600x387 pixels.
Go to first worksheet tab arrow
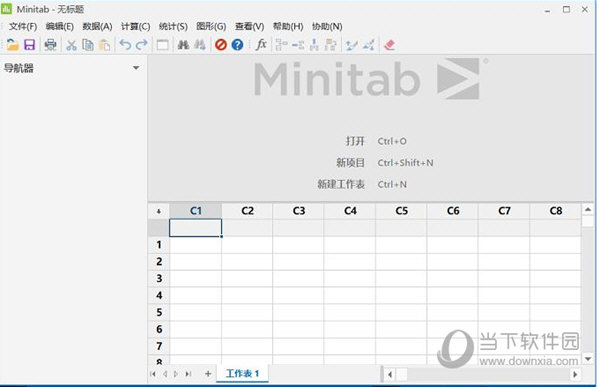(x=153, y=374)
